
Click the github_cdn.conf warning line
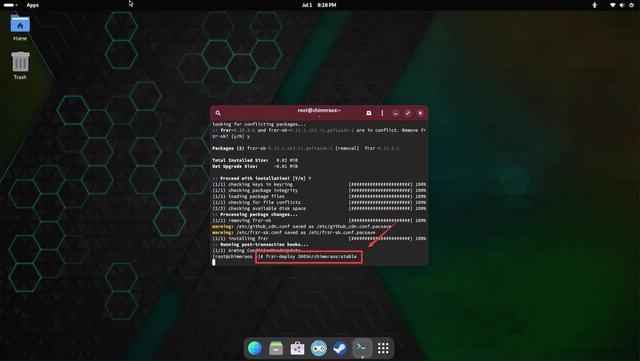(x=302, y=226)
